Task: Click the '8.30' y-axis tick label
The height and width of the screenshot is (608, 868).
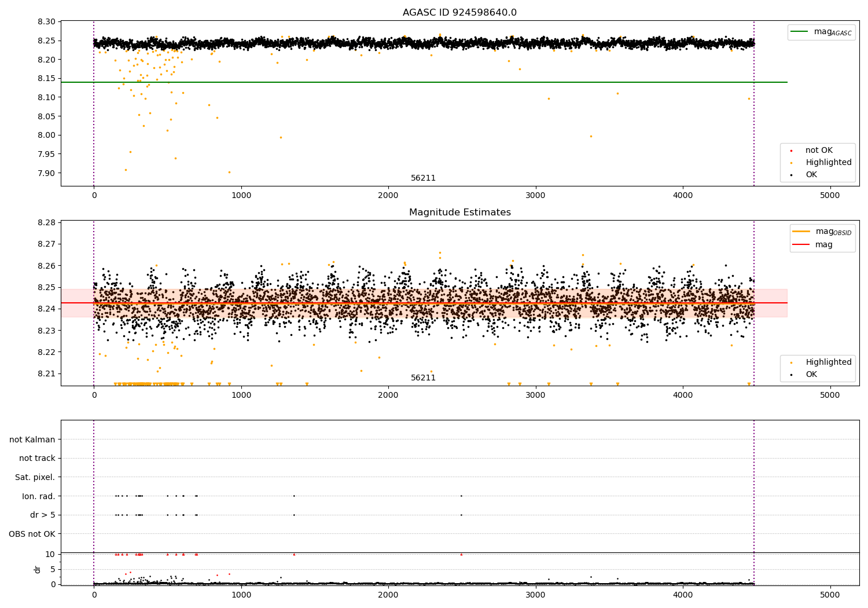Action: coord(46,22)
